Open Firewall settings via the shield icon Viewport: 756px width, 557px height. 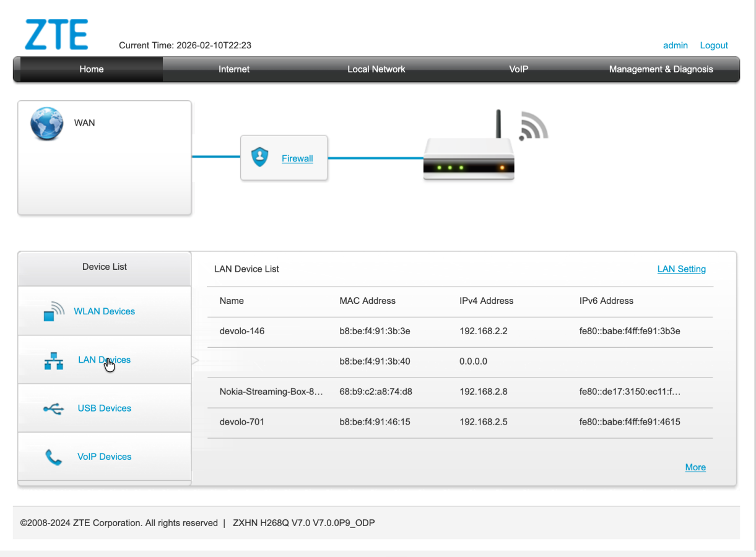[x=260, y=155]
